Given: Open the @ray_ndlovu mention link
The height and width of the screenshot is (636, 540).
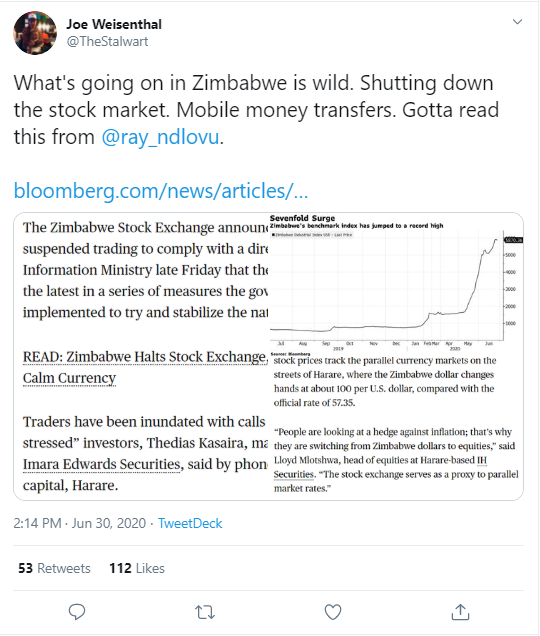Looking at the screenshot, I should coord(160,137).
